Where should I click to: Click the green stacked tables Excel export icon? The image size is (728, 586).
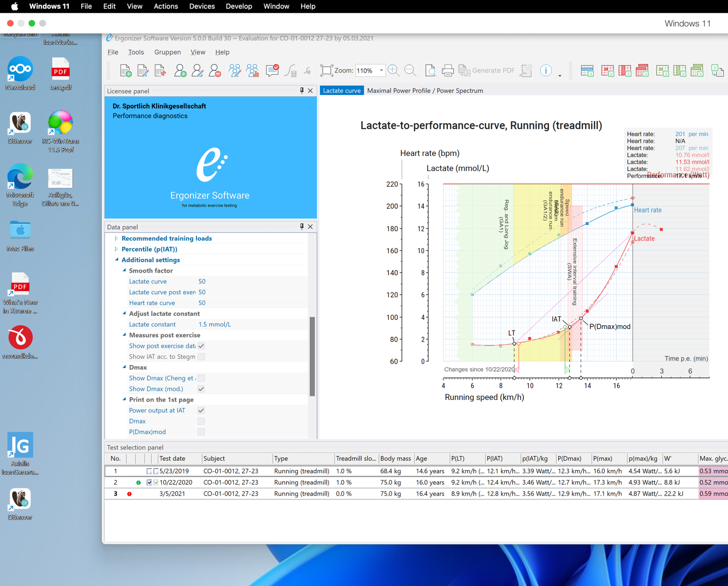697,70
